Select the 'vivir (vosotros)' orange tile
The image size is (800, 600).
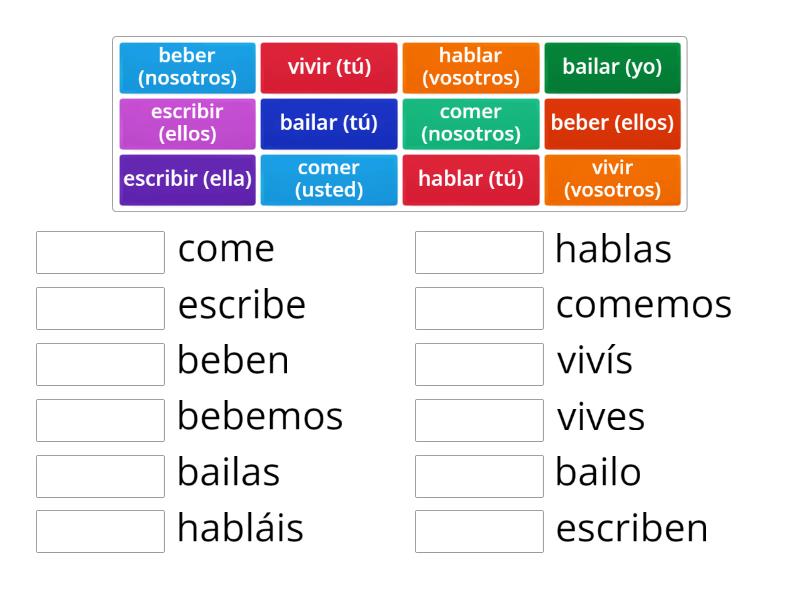pyautogui.click(x=612, y=179)
